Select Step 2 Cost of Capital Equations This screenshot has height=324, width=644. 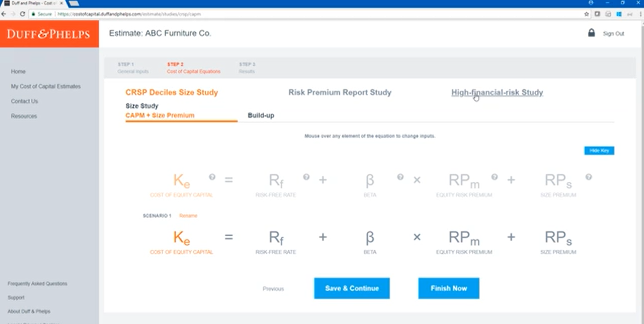click(194, 68)
